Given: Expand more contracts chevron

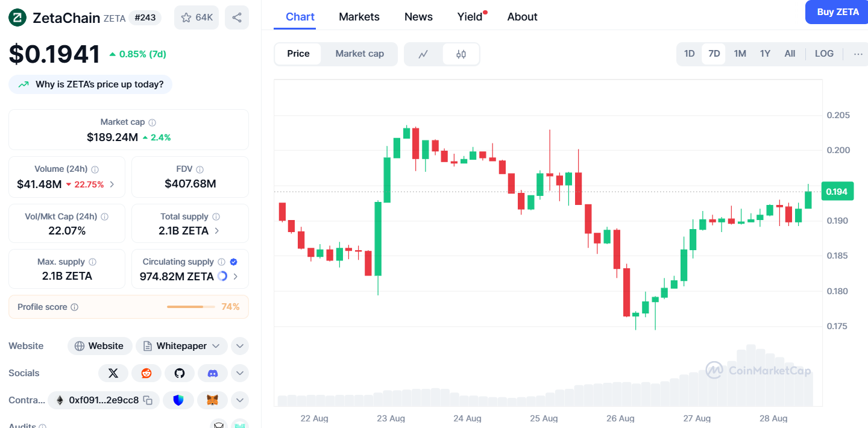Looking at the screenshot, I should [x=240, y=400].
